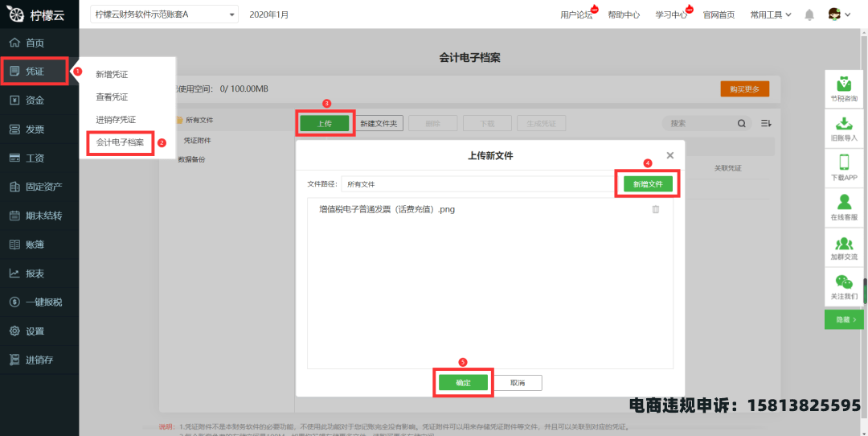The width and height of the screenshot is (868, 436).
Task: Contact 在线客服 online support
Action: (844, 206)
